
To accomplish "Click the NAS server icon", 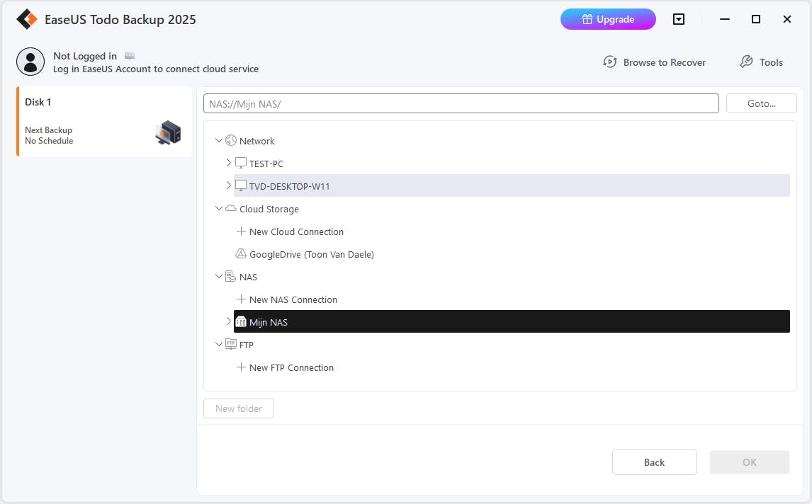I will coord(231,276).
